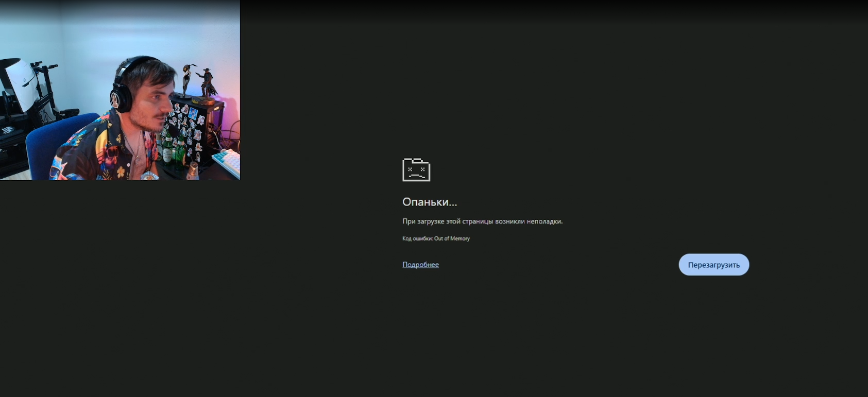The image size is (868, 397).
Task: Click the text 'При загрузке этой страницы возникли неполадки.'
Action: 483,221
